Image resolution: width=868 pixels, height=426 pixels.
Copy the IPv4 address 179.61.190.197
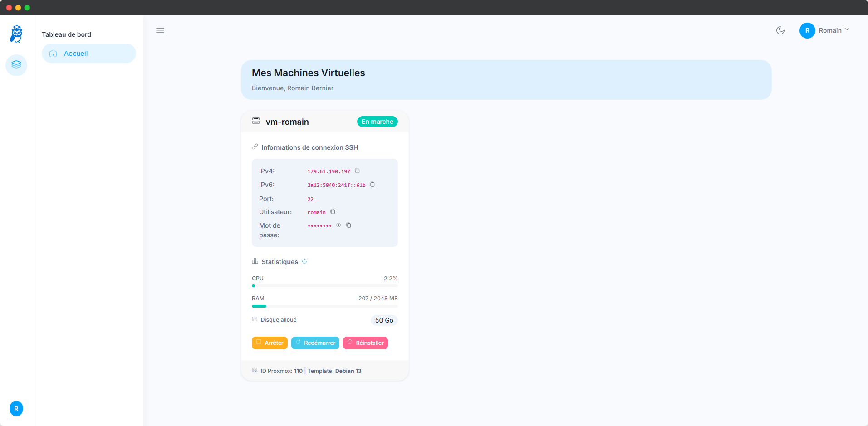357,171
